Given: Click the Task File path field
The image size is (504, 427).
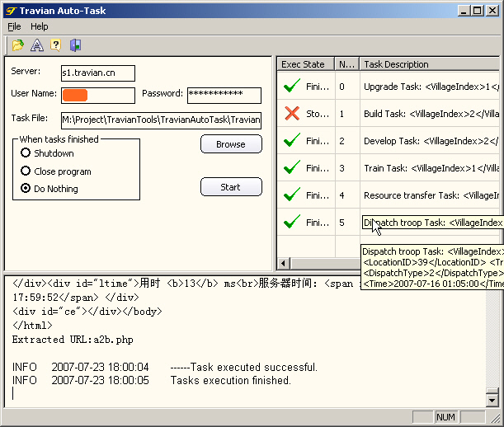Looking at the screenshot, I should [161, 120].
